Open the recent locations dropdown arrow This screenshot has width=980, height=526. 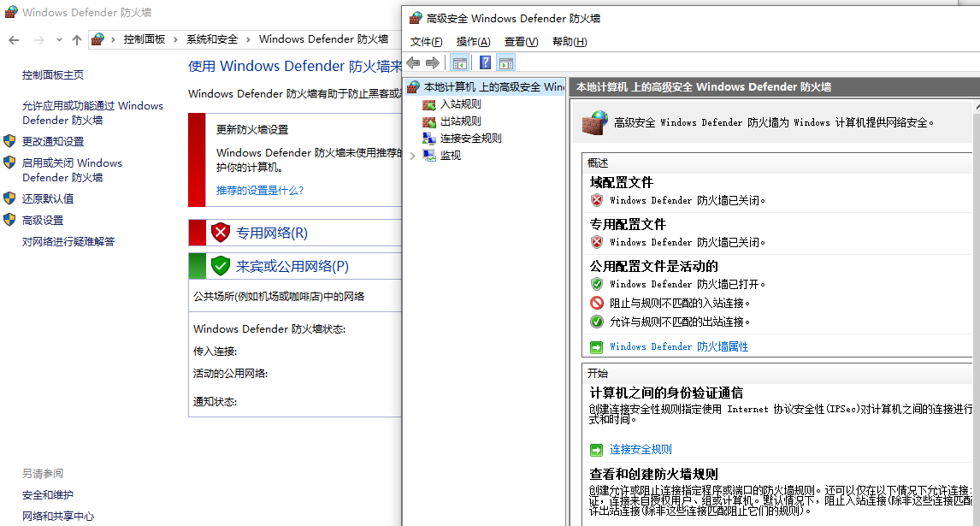coord(59,39)
